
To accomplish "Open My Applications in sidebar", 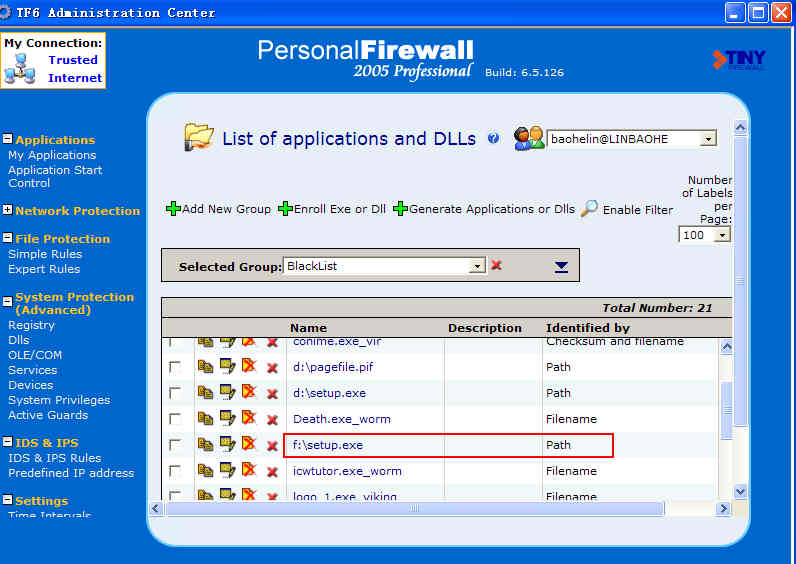I will [52, 155].
